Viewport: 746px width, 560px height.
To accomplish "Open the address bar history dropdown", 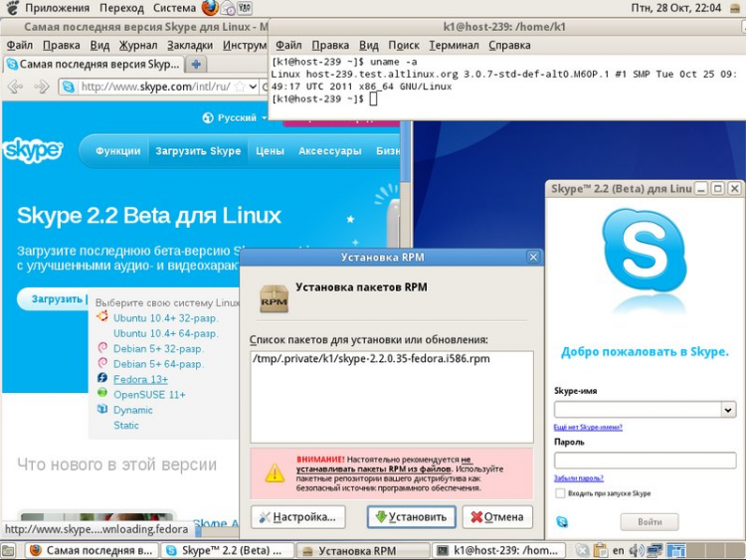I will (253, 87).
